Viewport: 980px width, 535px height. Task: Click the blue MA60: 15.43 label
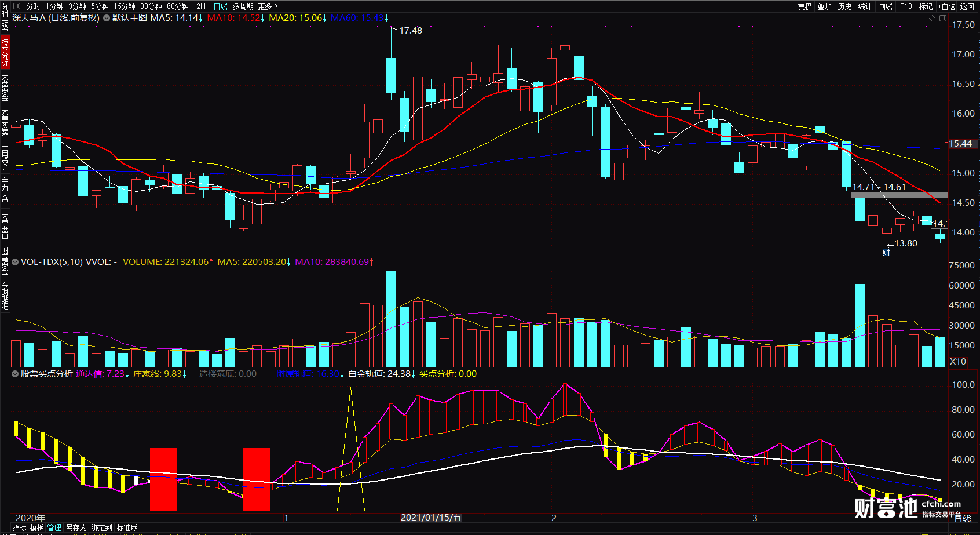(360, 18)
